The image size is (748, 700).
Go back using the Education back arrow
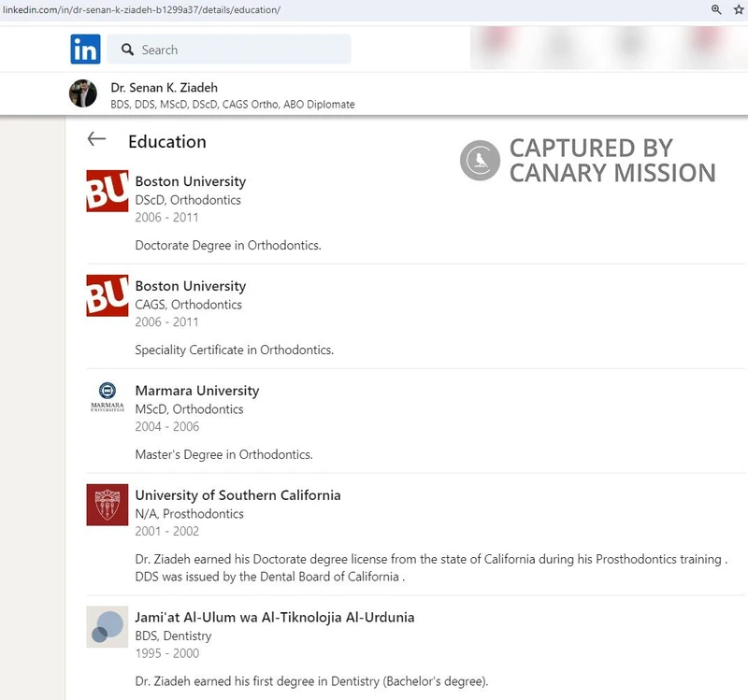(x=96, y=138)
